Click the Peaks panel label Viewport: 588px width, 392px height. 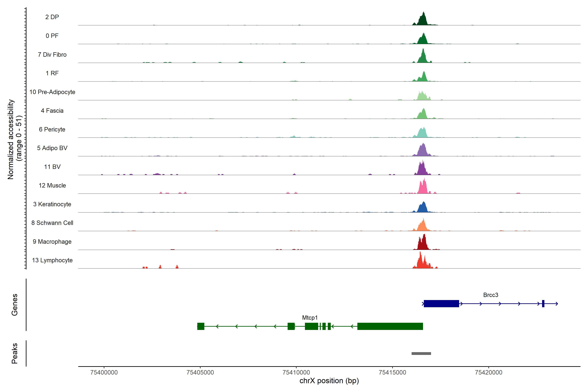[x=15, y=353]
